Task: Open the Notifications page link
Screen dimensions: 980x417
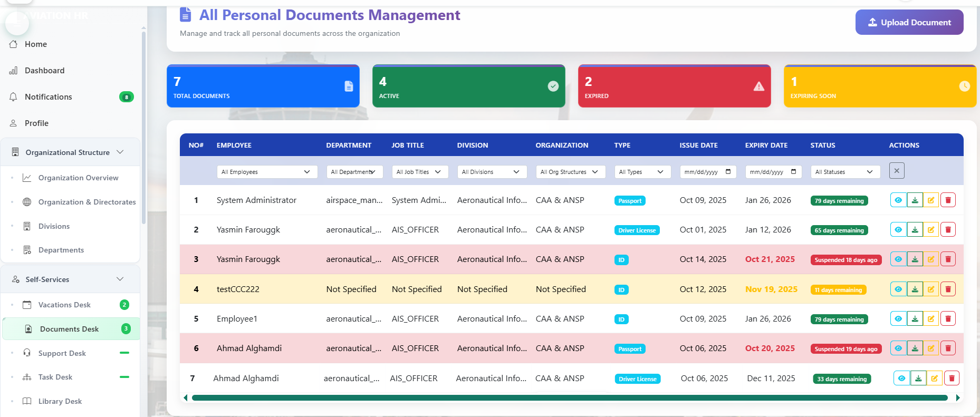Action: tap(48, 97)
